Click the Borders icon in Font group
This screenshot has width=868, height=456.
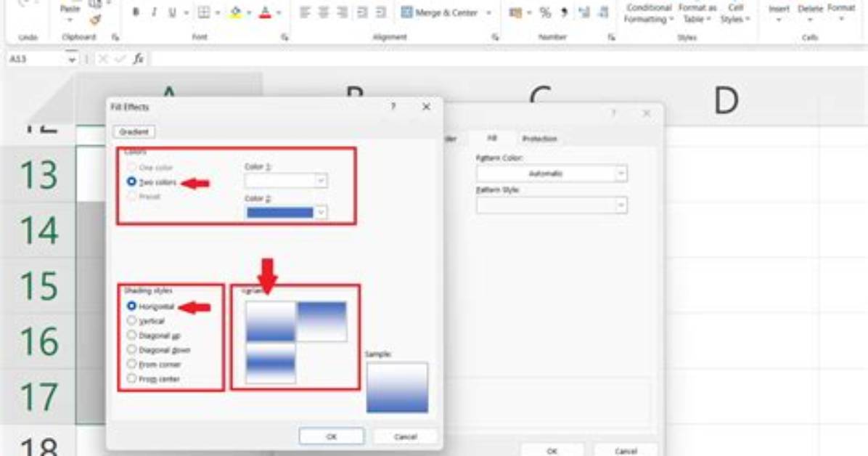[204, 12]
